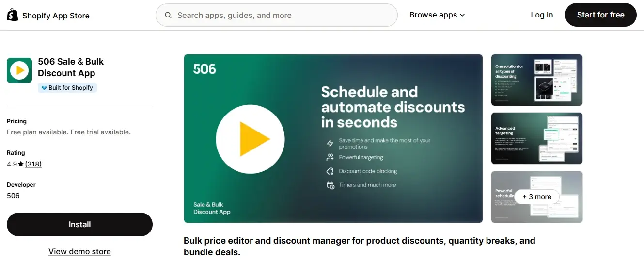
Task: Open the View demo store link
Action: click(x=79, y=251)
